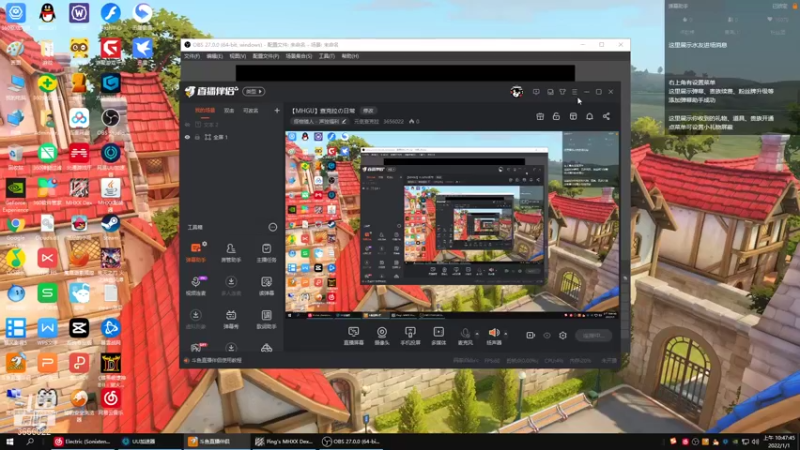800x450 pixels.
Task: Open OBS 编辑(E) menu
Action: (214, 56)
